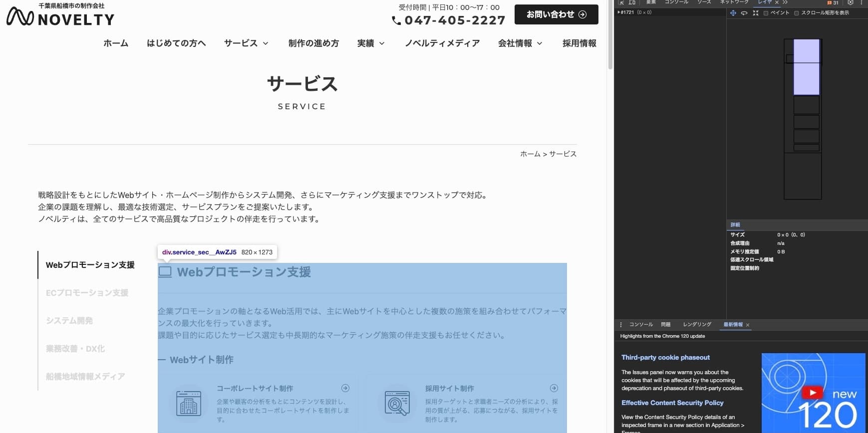868x433 pixels.
Task: Select ECプロモーション支援 in the sidebar
Action: click(x=87, y=293)
